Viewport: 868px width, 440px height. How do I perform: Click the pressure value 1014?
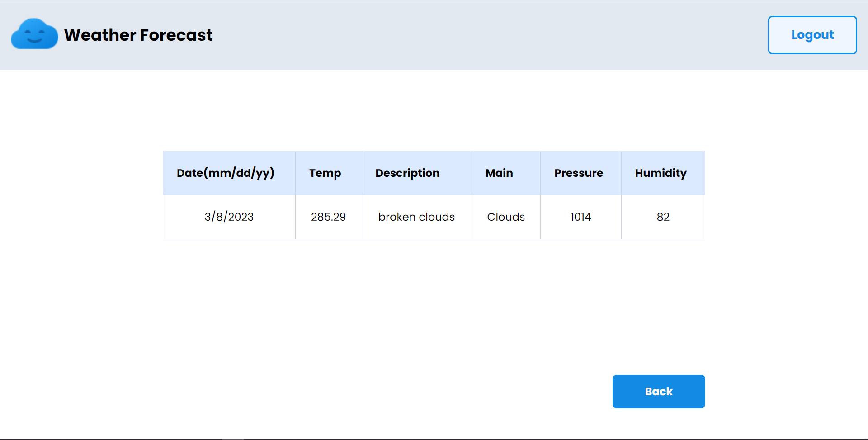[x=581, y=217]
